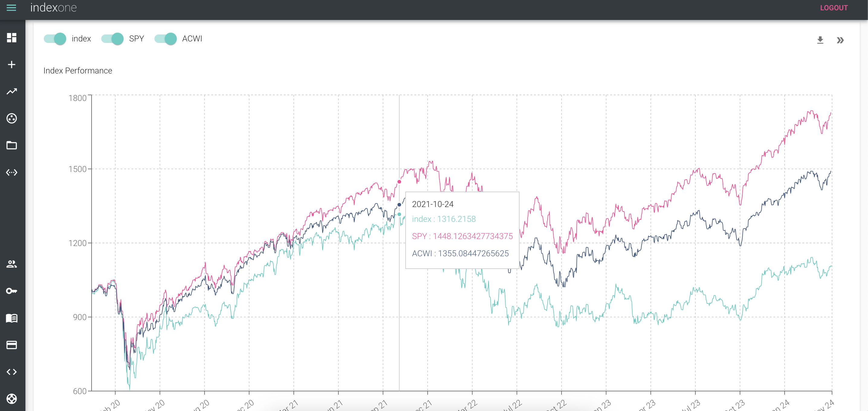Open the documentation book icon
This screenshot has height=411, width=868.
point(11,318)
